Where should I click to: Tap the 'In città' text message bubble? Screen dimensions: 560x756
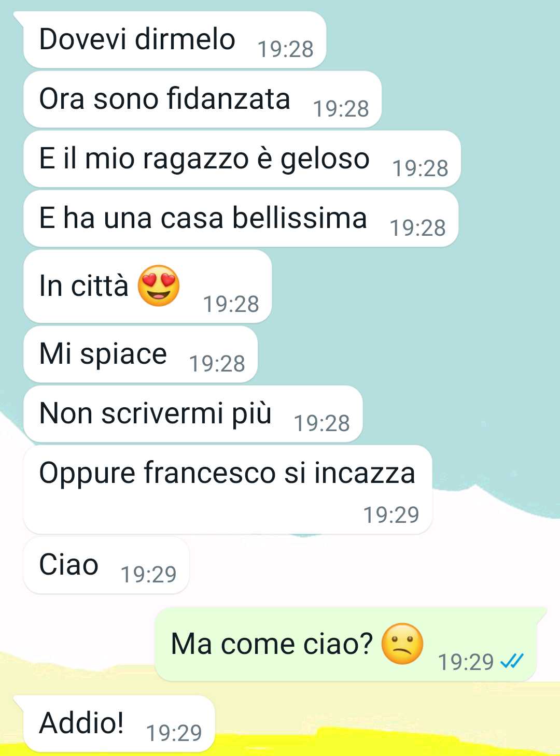tap(148, 287)
